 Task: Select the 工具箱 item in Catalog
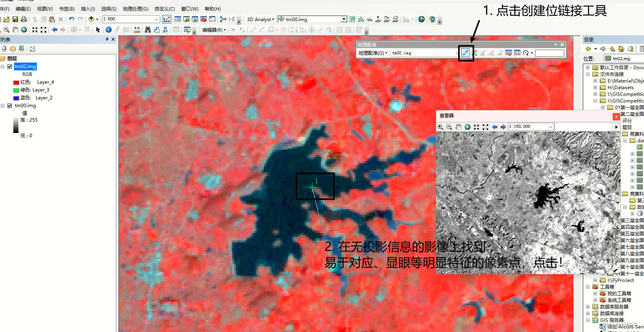(607, 287)
